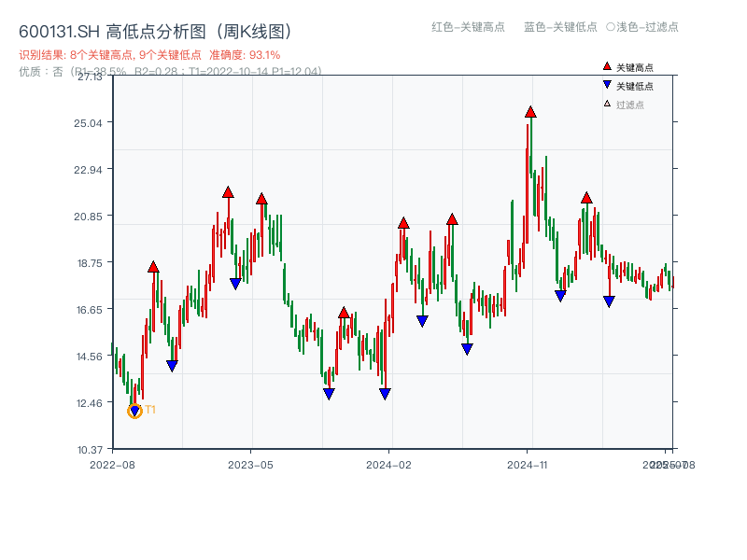Click the rightmost blue key-low triangle marker

(x=610, y=301)
